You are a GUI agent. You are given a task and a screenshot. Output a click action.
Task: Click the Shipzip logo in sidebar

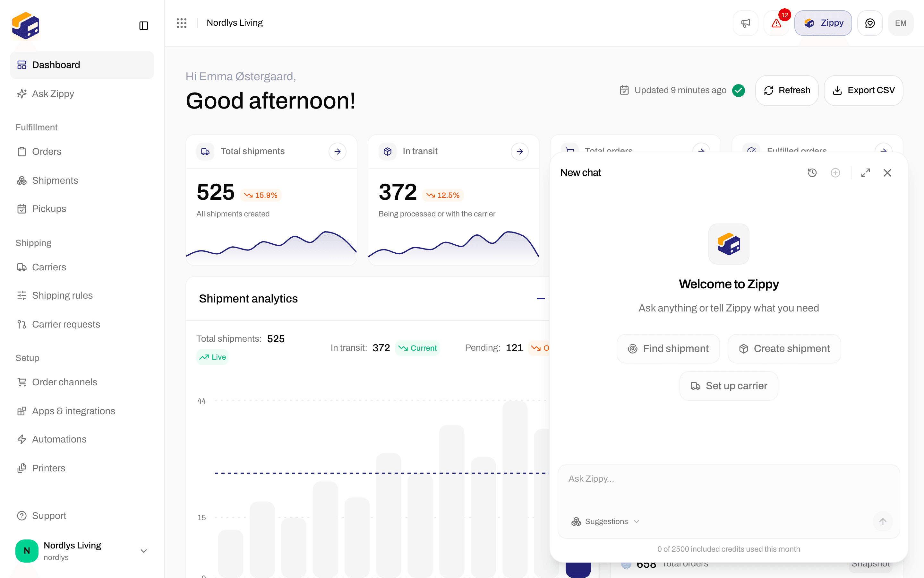[x=26, y=26]
